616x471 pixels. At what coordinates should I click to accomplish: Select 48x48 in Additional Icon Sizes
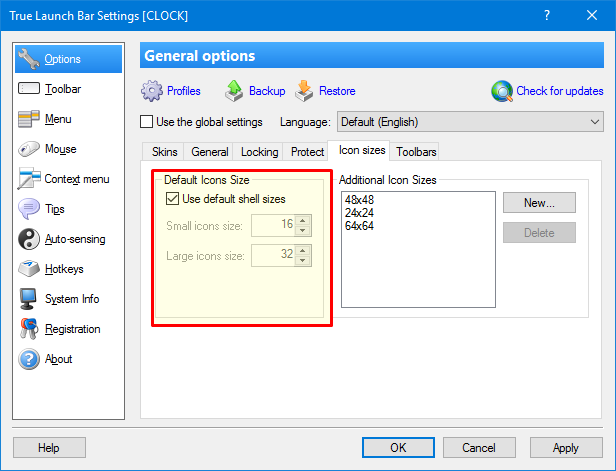point(359,200)
